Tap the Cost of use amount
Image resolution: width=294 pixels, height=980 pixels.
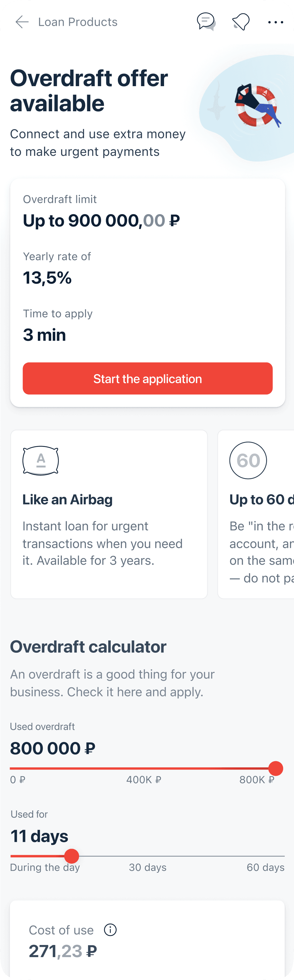[x=63, y=951]
